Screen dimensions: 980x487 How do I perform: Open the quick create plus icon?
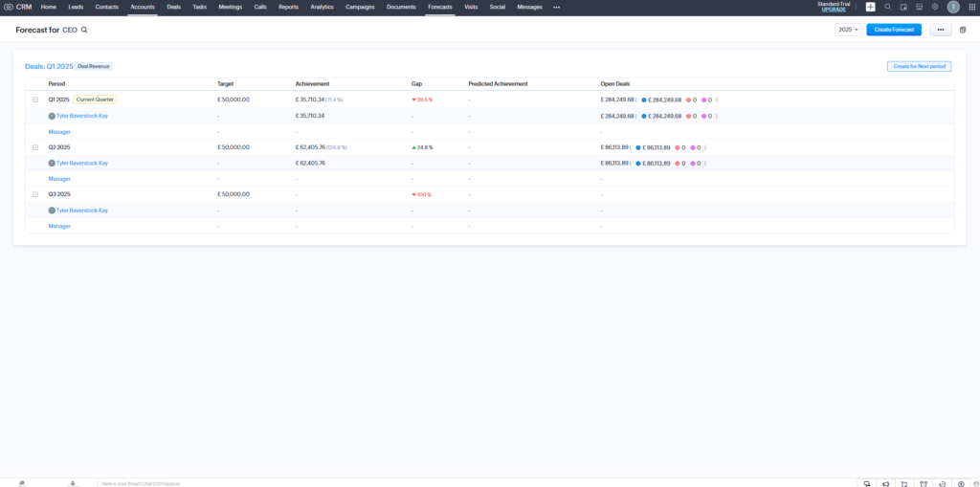pos(870,7)
